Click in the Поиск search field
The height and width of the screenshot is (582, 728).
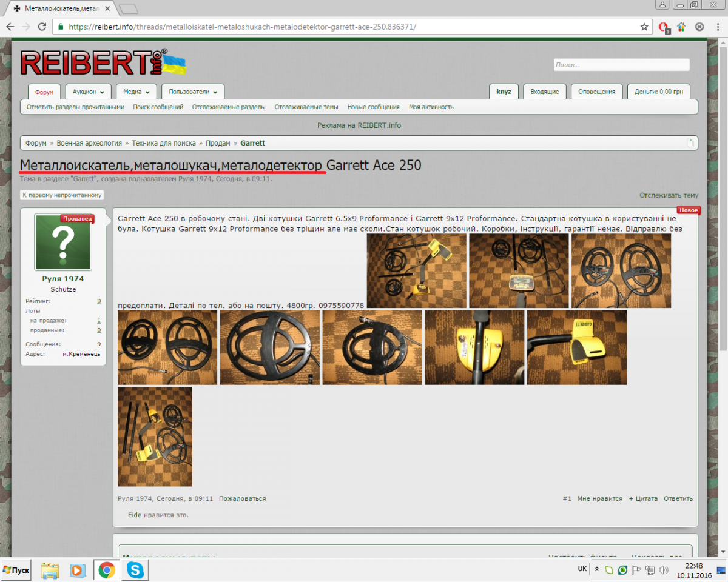coord(621,64)
